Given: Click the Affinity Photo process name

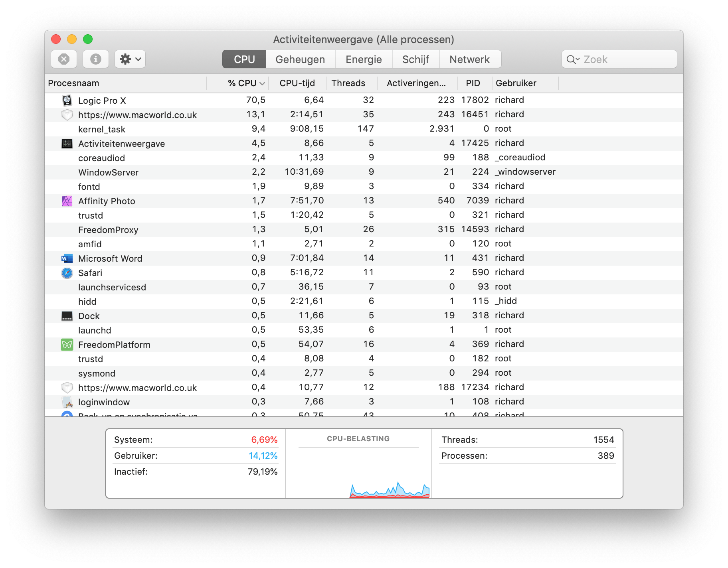Looking at the screenshot, I should [x=107, y=201].
